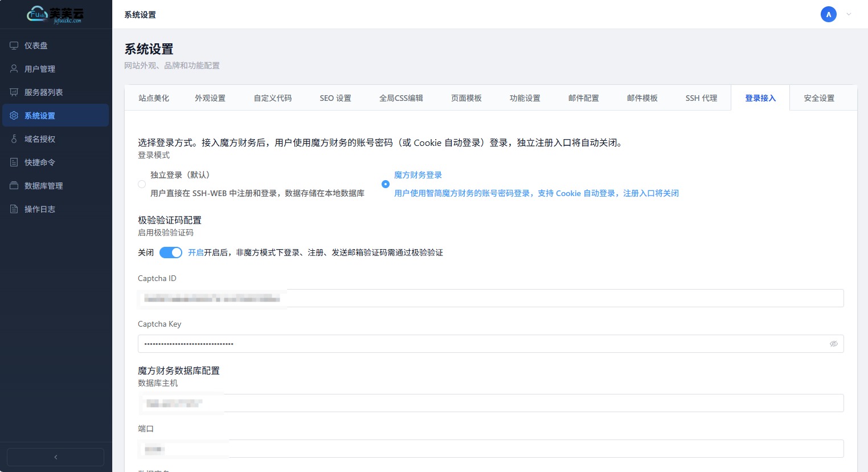Open 用户管理 in sidebar

pos(55,69)
